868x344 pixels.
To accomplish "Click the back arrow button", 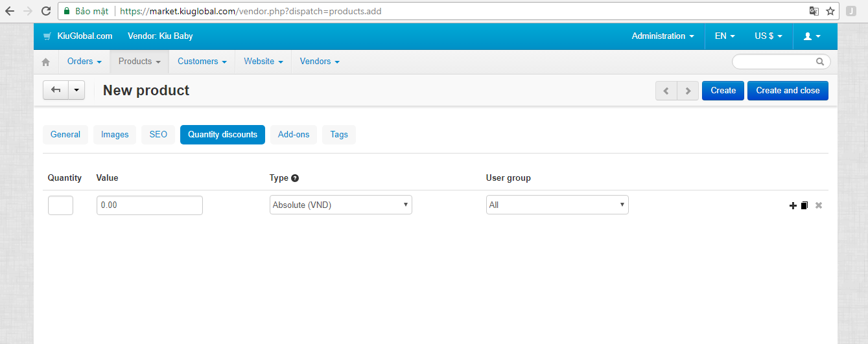I will tap(56, 90).
